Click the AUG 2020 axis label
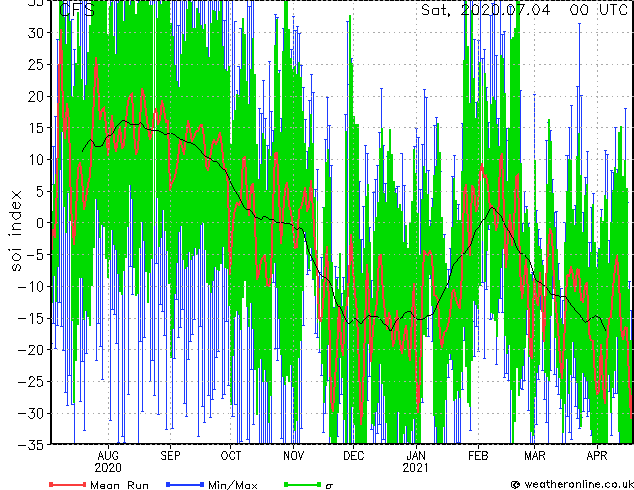 (x=108, y=462)
